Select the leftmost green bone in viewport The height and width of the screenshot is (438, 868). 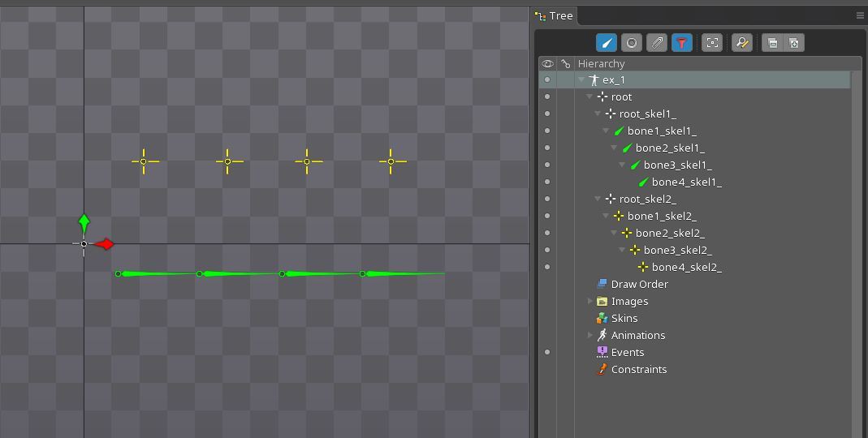[x=158, y=274]
